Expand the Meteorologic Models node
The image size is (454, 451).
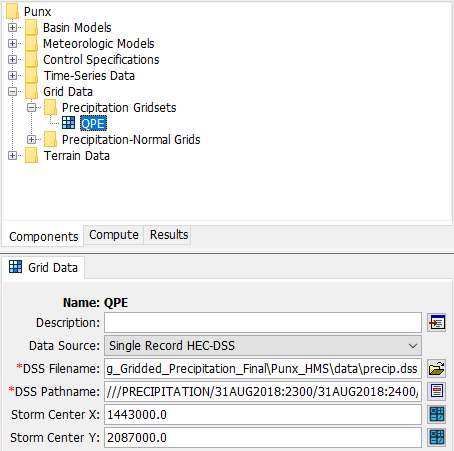[12, 43]
